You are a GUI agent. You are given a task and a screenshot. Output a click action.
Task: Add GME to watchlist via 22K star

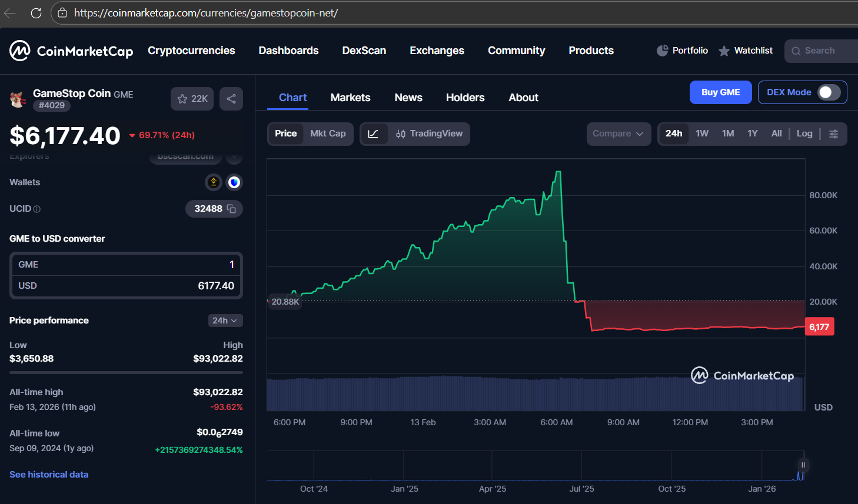pos(192,99)
